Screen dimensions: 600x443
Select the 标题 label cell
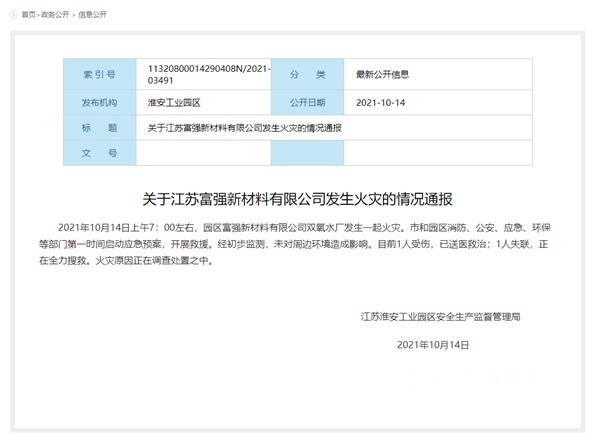(99, 128)
